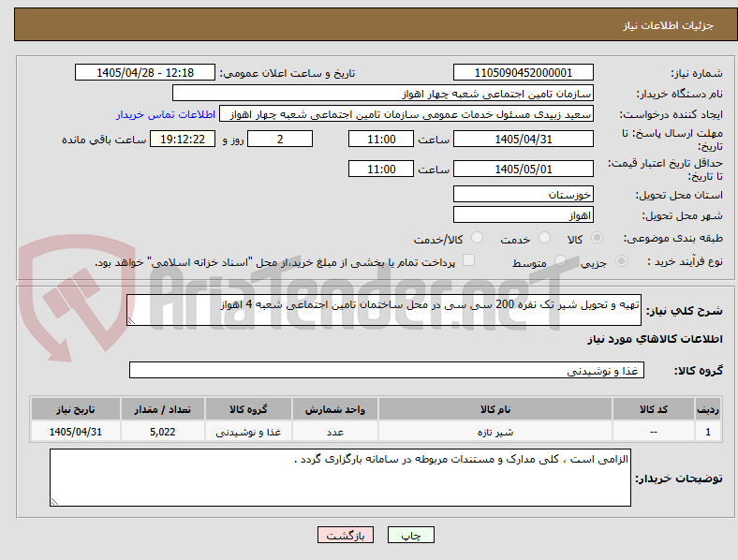The height and width of the screenshot is (560, 738).
Task: Click the resize handle of description textarea
Action: click(x=131, y=321)
